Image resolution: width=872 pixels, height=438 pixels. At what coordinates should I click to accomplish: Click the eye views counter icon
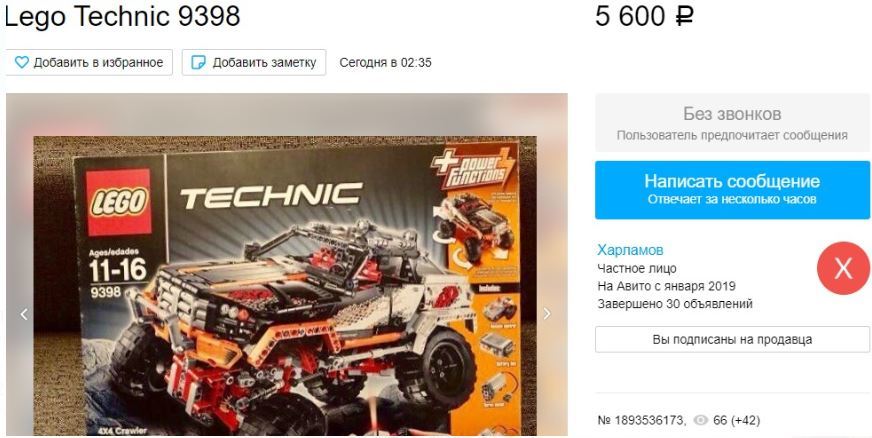click(x=701, y=421)
